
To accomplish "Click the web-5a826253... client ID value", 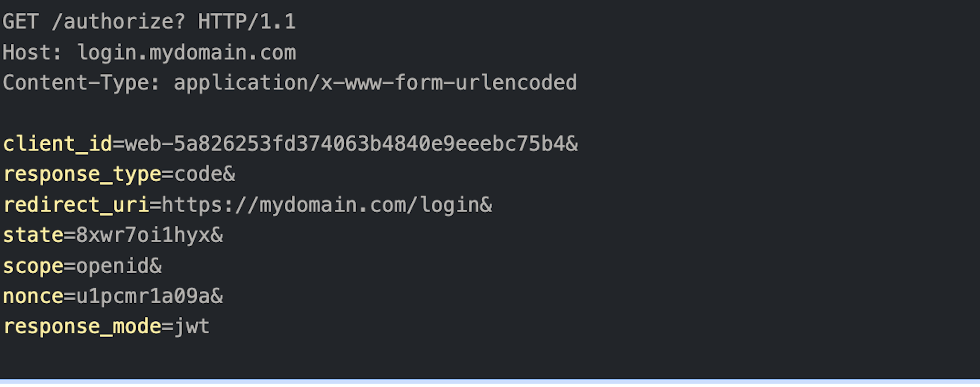I will pos(345,144).
